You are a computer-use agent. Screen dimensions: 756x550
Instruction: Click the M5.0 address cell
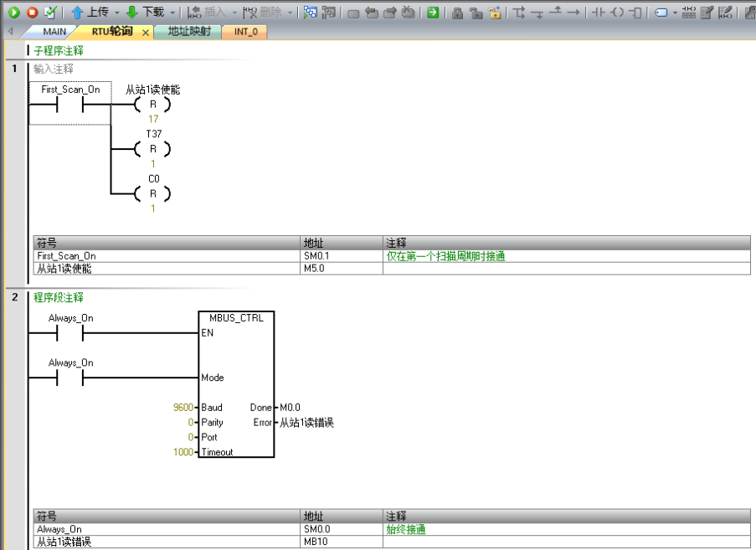(x=342, y=269)
